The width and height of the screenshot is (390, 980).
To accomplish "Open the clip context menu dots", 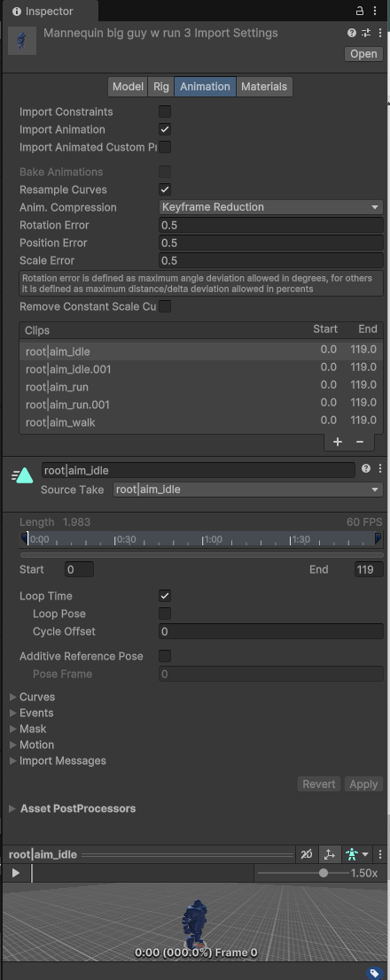I will 379,468.
